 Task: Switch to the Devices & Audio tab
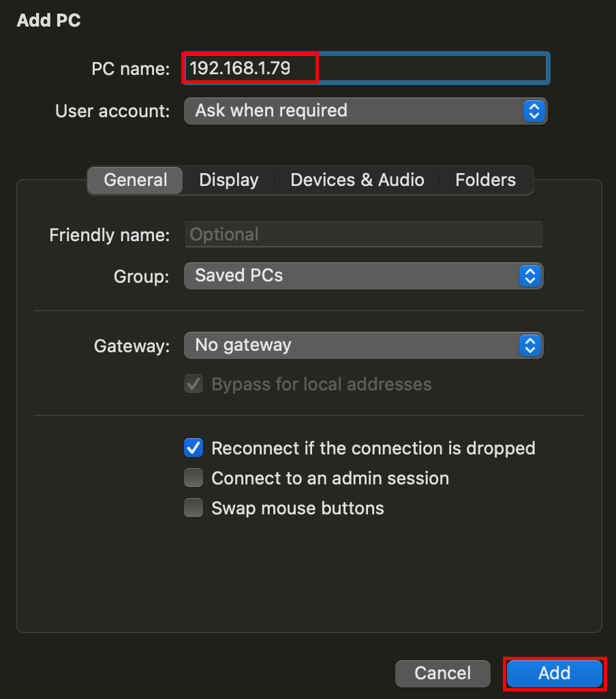[x=357, y=180]
